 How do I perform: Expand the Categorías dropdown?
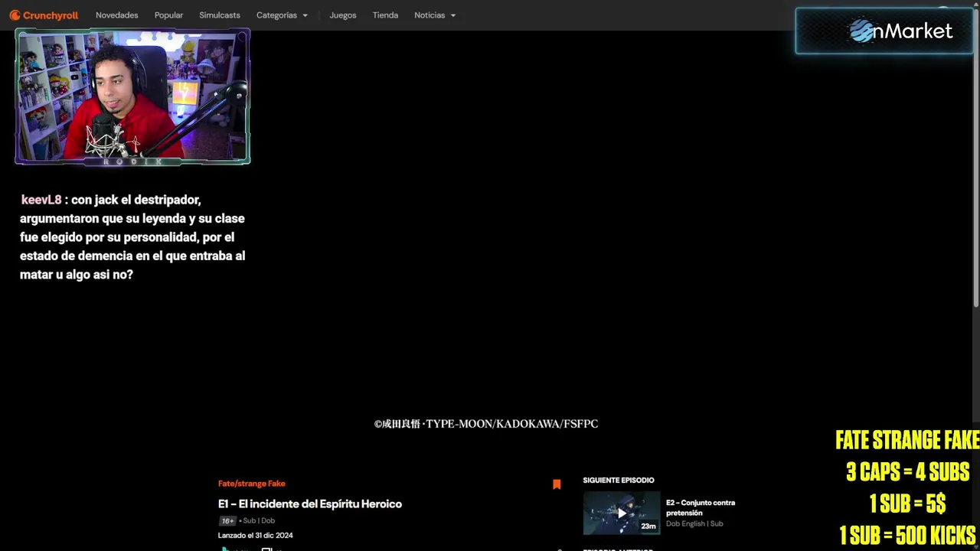282,15
